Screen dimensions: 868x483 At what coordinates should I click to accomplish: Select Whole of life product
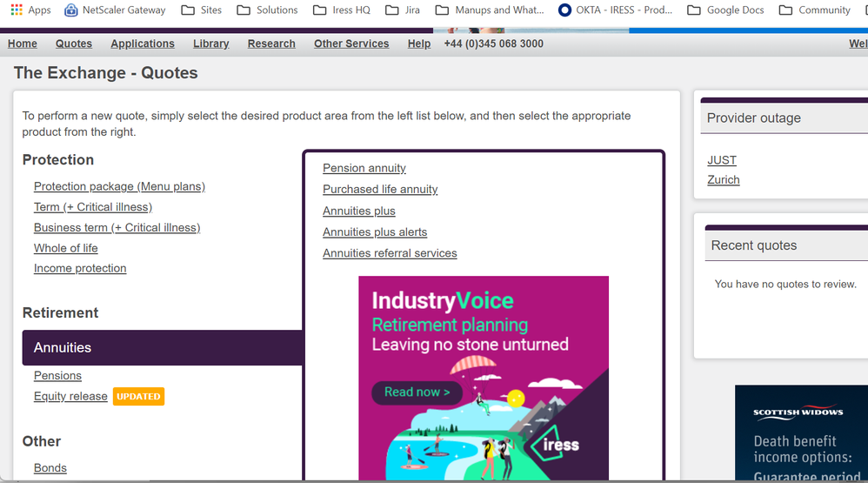(66, 248)
